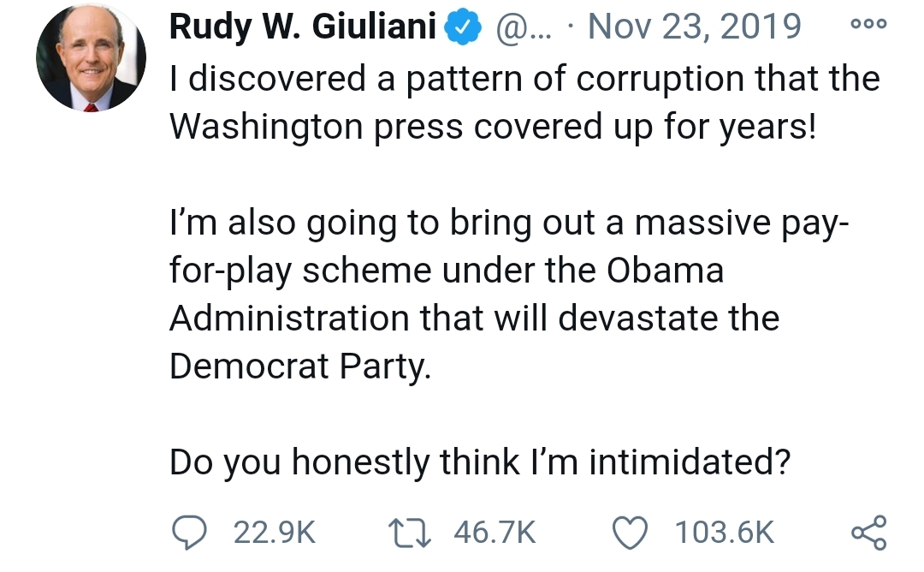Image resolution: width=924 pixels, height=572 pixels.
Task: Click the share icon
Action: point(868,533)
